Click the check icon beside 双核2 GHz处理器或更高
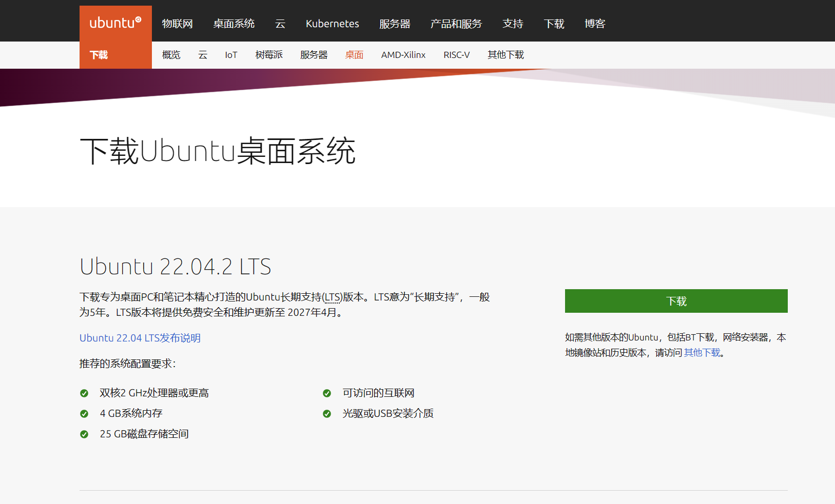This screenshot has width=835, height=504. pos(84,393)
